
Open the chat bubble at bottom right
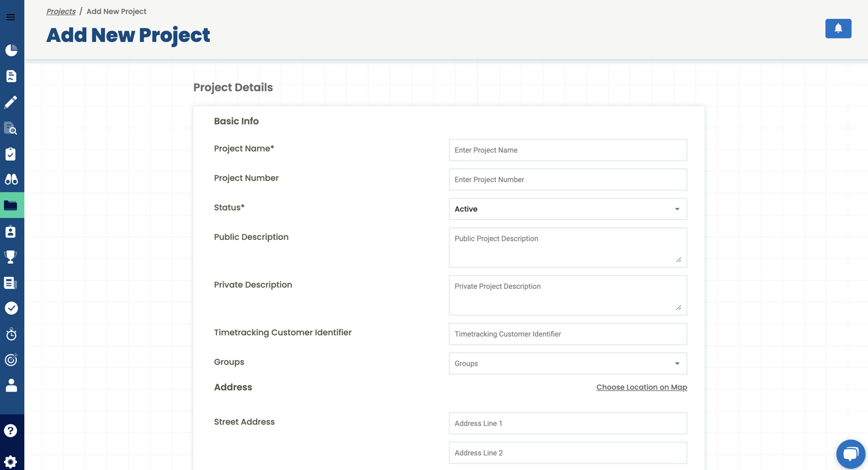[851, 454]
